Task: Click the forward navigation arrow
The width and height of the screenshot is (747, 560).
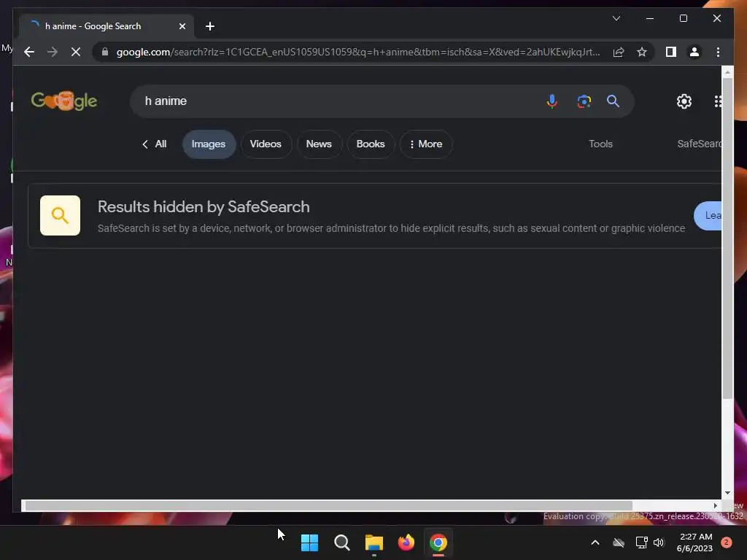Action: (x=53, y=52)
